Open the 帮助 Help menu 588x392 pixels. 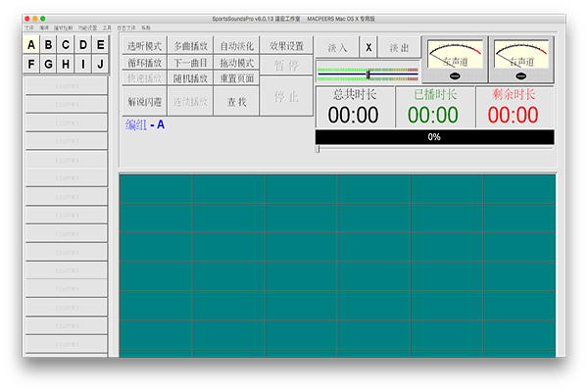[x=146, y=27]
